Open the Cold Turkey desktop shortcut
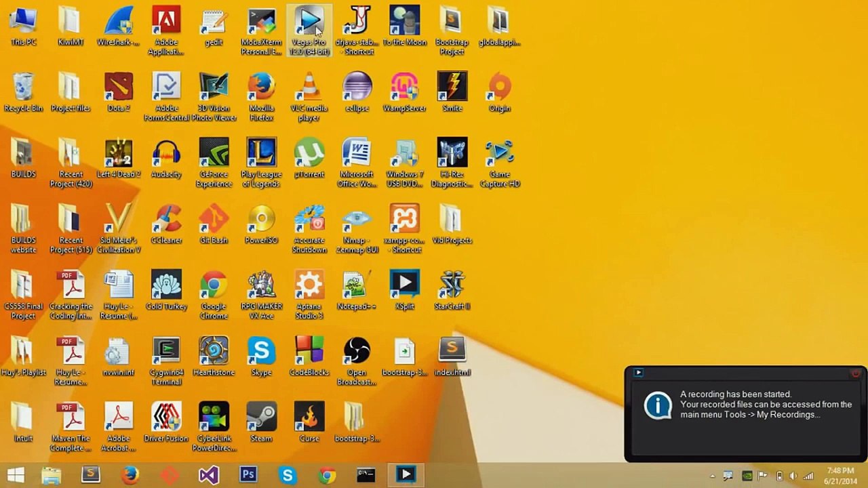Screen dimensions: 868x488 pyautogui.click(x=166, y=290)
